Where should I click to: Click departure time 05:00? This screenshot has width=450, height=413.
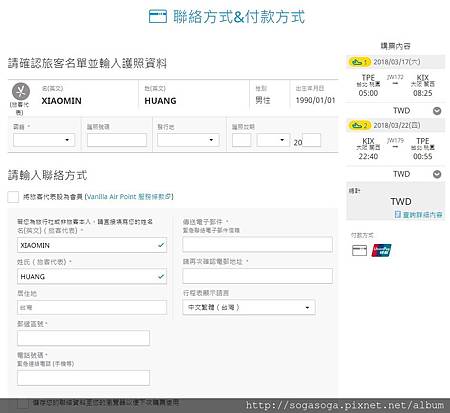tap(368, 93)
